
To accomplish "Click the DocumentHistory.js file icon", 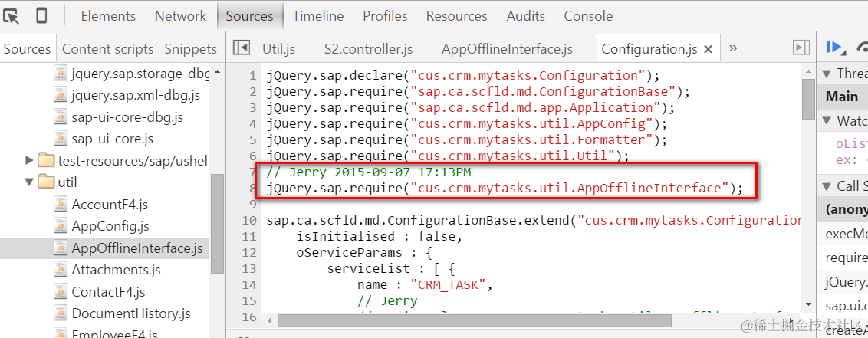I will pos(60,313).
